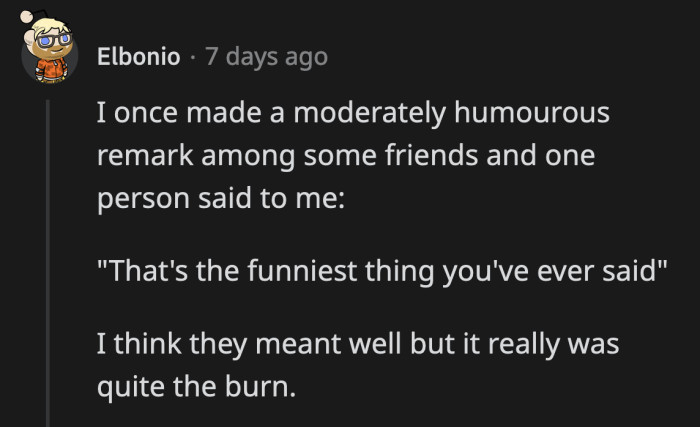Click the "7 days ago" timestamp
The image size is (700, 427).
tap(266, 57)
